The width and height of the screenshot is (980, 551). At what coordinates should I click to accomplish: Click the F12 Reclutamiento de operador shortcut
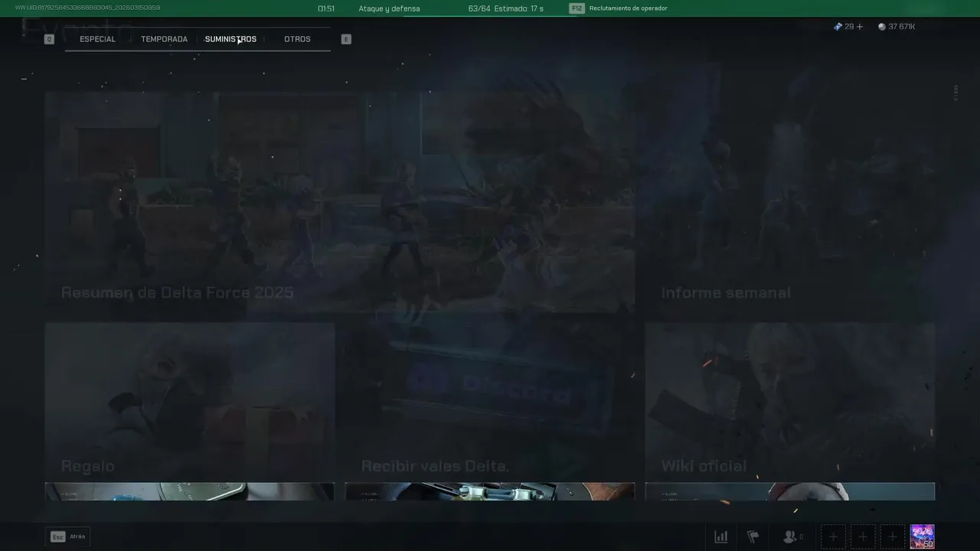[x=619, y=8]
